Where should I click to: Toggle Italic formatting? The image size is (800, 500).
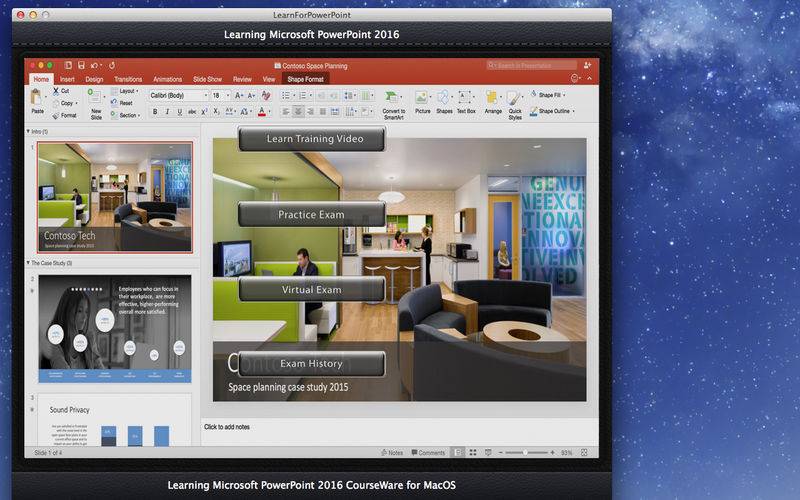pyautogui.click(x=167, y=112)
